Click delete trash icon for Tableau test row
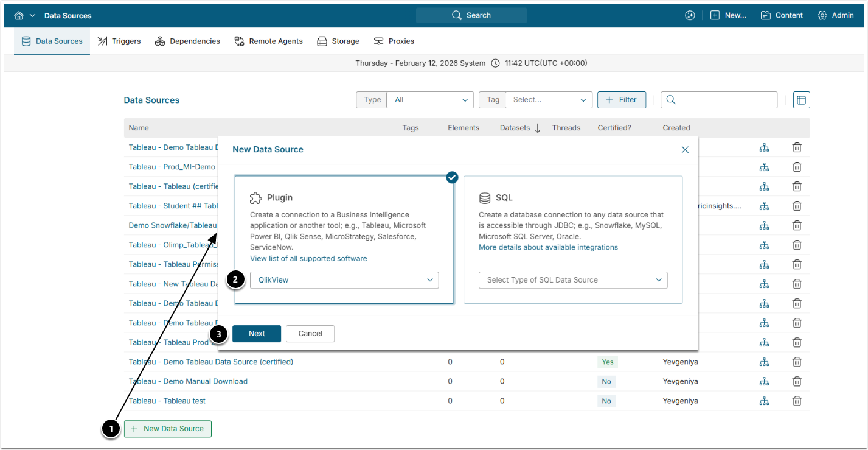 click(x=797, y=401)
